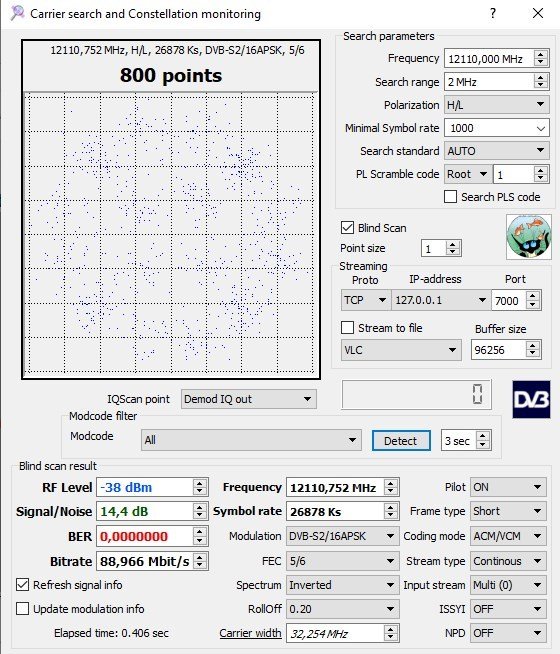Click the Carrier width stepper arrows
This screenshot has height=654, width=560.
(x=390, y=634)
